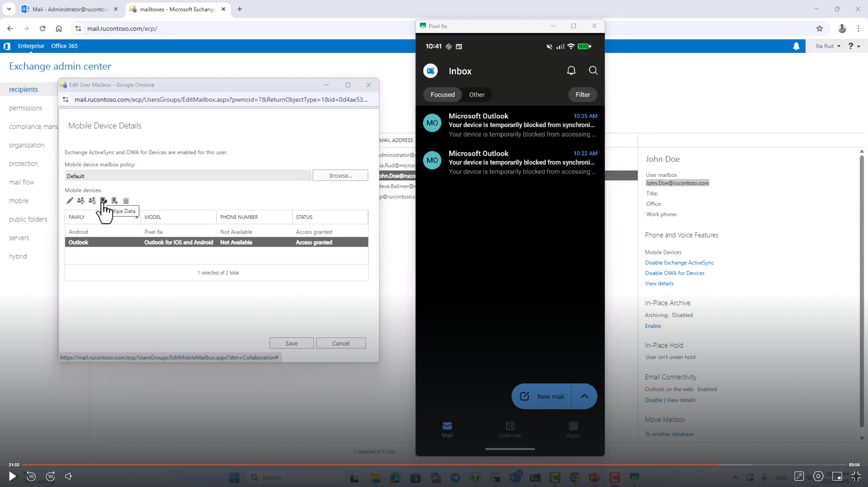The image size is (868, 487).
Task: Open the ECP notifications bell
Action: point(796,46)
